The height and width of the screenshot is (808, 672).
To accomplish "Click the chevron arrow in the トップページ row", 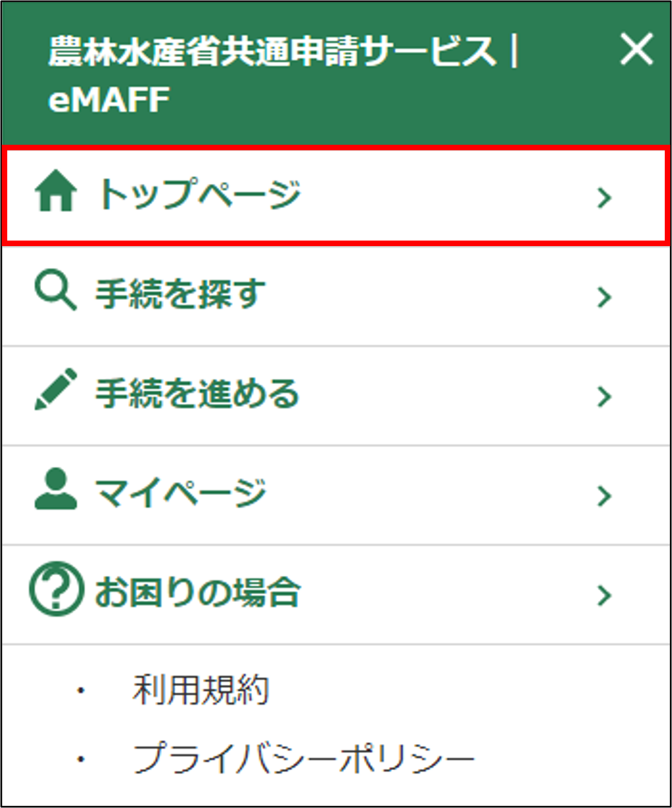I will tap(604, 198).
